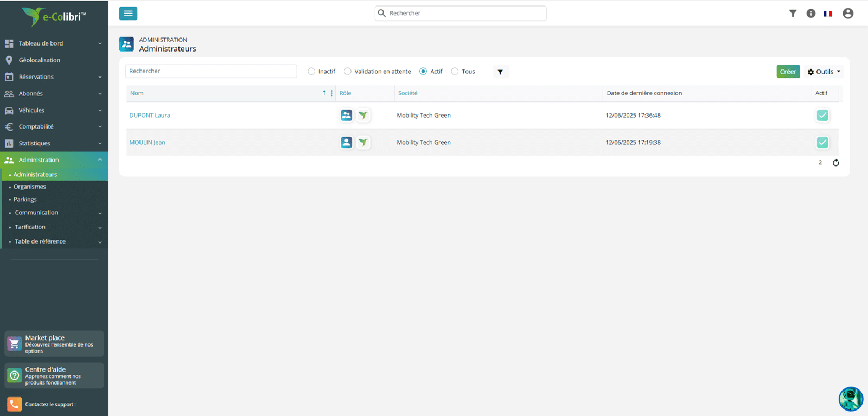Viewport: 868px width, 416px height.
Task: Click the list filter funnel button
Action: point(500,72)
